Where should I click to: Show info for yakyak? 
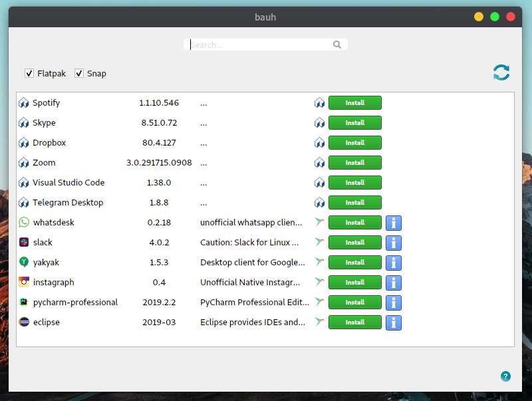(x=394, y=263)
